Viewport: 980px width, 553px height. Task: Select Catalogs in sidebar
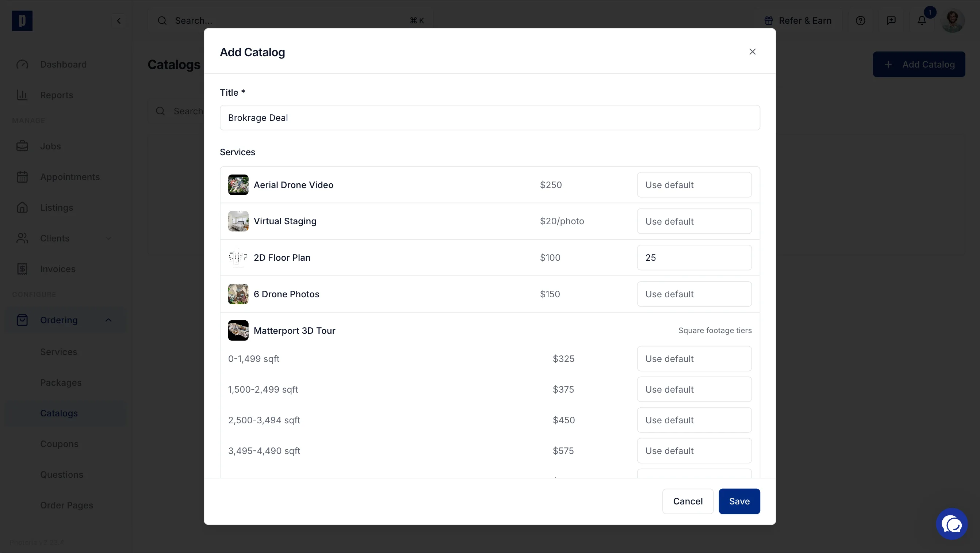click(x=59, y=413)
